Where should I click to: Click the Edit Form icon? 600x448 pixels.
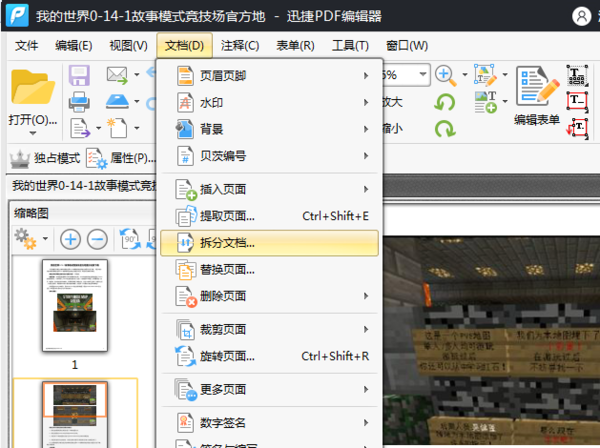click(537, 86)
